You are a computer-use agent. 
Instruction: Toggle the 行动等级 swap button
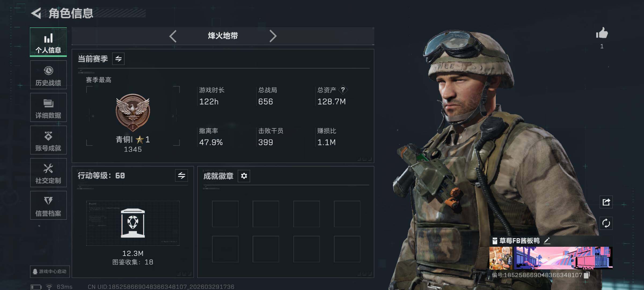click(181, 176)
